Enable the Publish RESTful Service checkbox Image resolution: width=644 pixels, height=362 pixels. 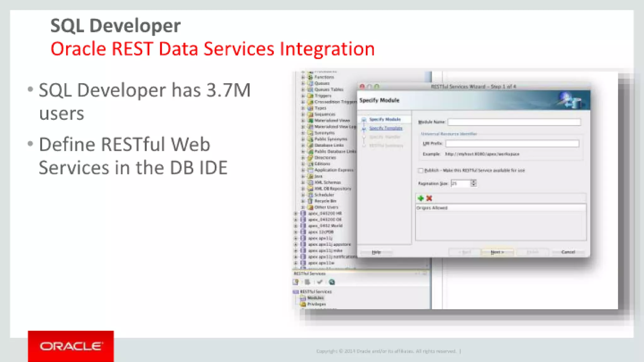point(420,170)
